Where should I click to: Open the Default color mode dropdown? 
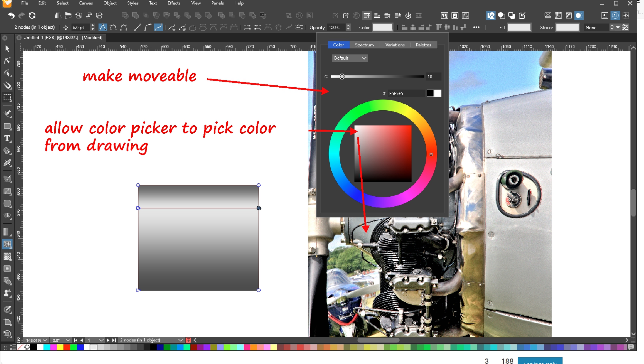tap(350, 58)
